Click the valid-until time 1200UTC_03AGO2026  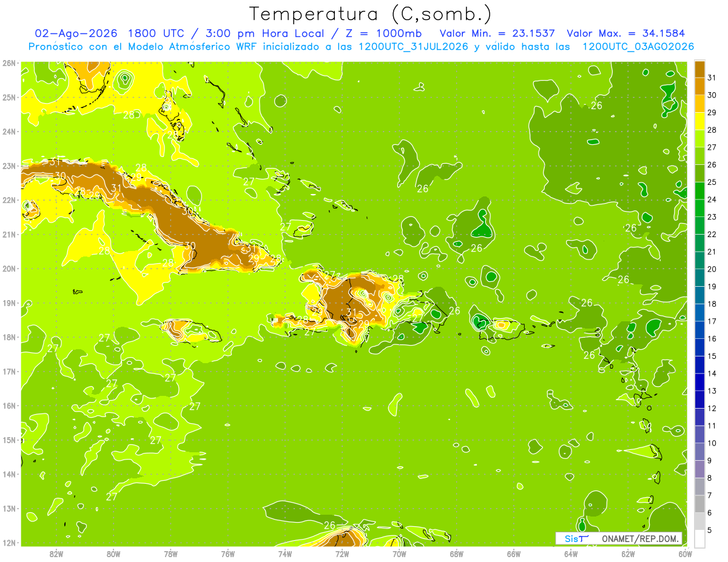pyautogui.click(x=638, y=47)
